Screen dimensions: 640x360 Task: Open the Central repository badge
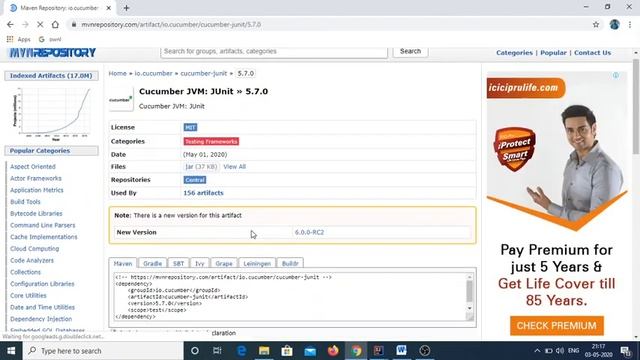(x=195, y=180)
